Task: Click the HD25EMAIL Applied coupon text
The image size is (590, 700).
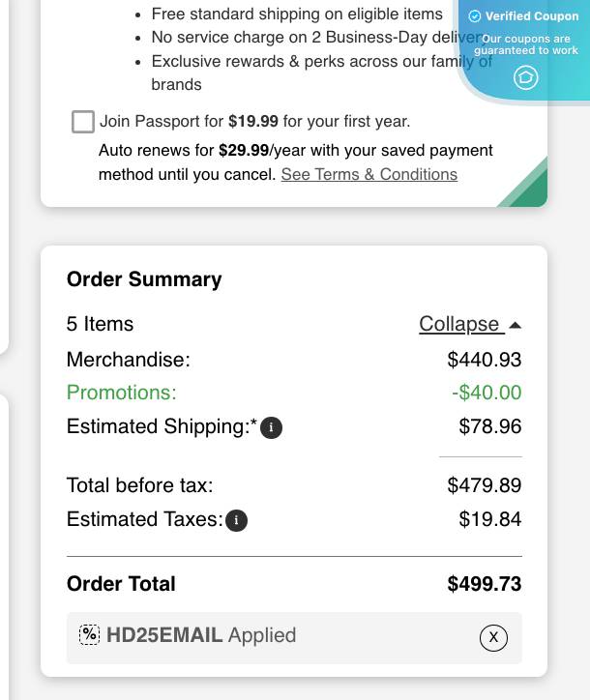Action: pos(201,635)
